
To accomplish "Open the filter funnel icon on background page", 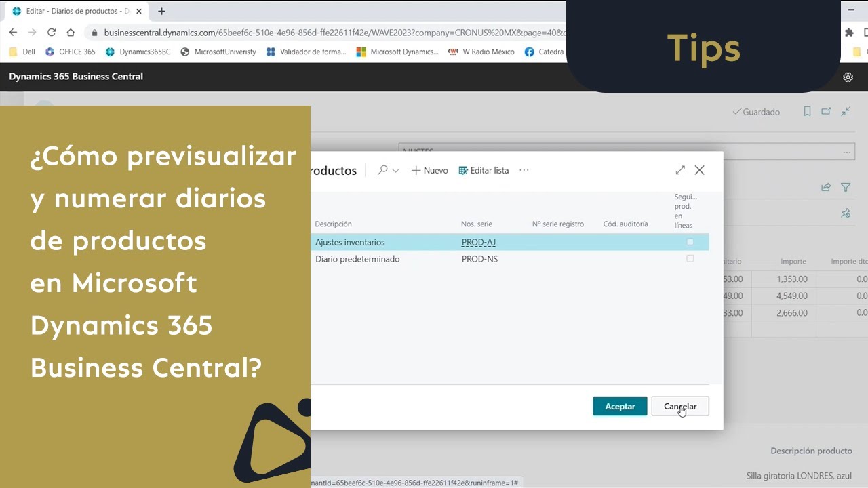I will point(846,187).
